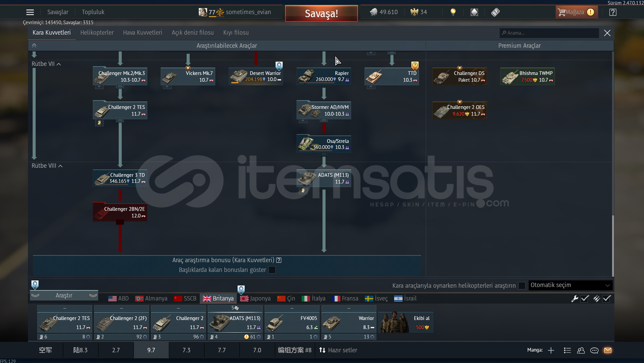Expand the Challenger Mk.2/Mk.3 group

click(120, 86)
